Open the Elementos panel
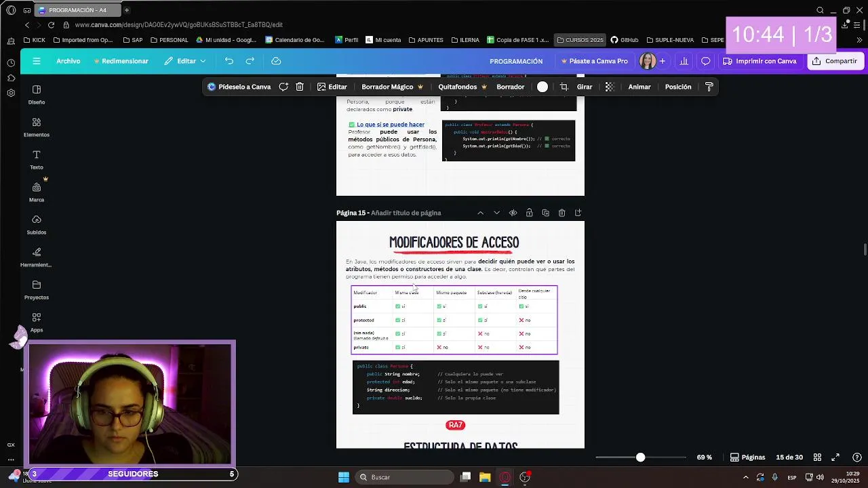Image resolution: width=868 pixels, height=488 pixels. tap(37, 127)
